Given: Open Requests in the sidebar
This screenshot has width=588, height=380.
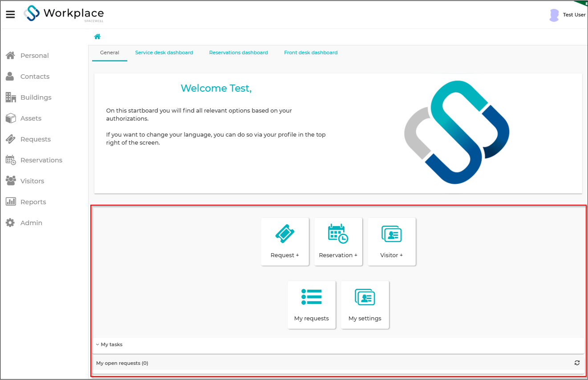Looking at the screenshot, I should click(36, 139).
